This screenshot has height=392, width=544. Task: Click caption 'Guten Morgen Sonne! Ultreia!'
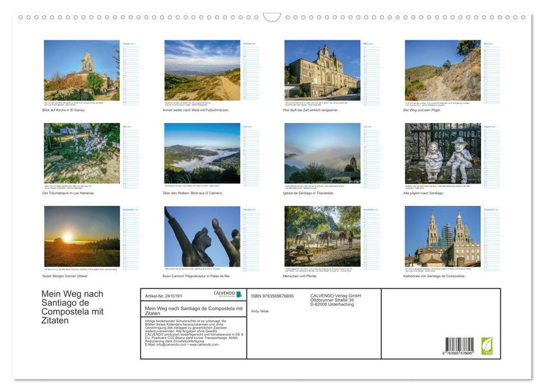(x=65, y=276)
